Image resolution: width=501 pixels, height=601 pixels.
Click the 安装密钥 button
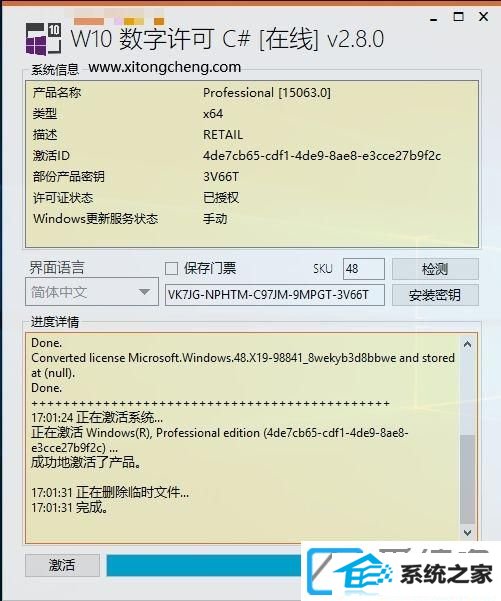click(435, 295)
